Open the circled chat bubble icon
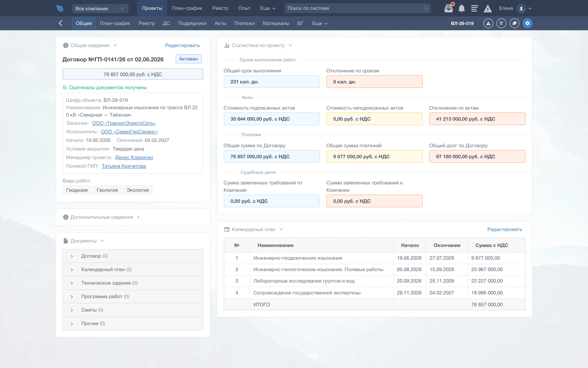588x368 pixels. click(514, 23)
